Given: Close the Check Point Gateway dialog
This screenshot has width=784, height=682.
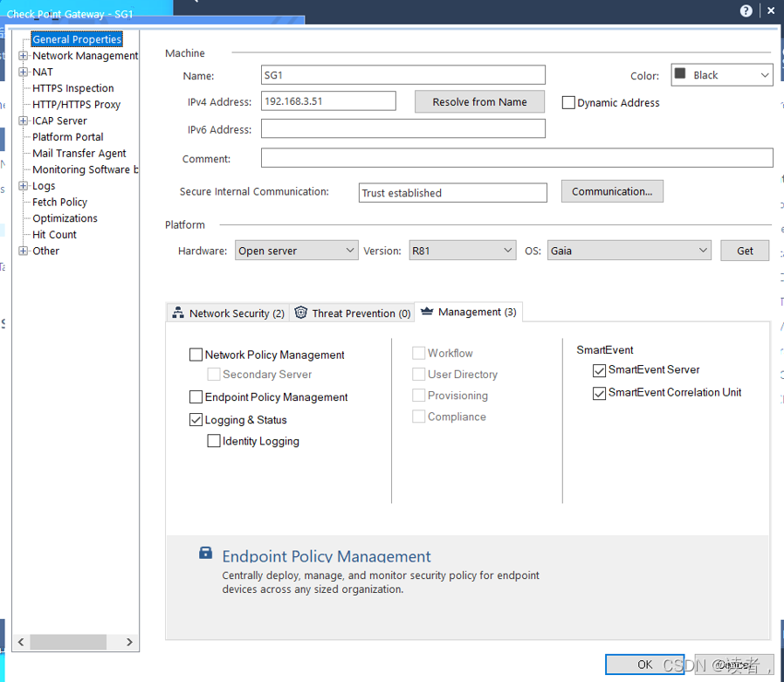Looking at the screenshot, I should pyautogui.click(x=771, y=10).
